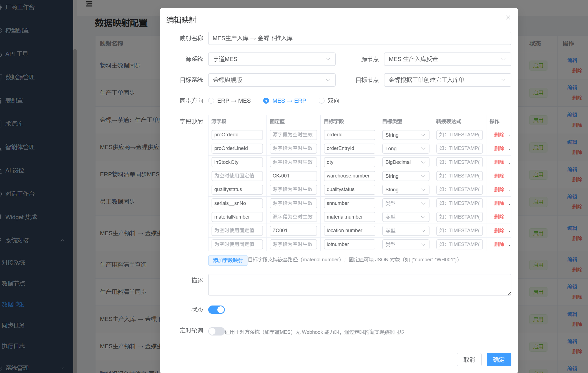Cancel with the 取消 button
Screen dimensions: 588x373
point(469,360)
